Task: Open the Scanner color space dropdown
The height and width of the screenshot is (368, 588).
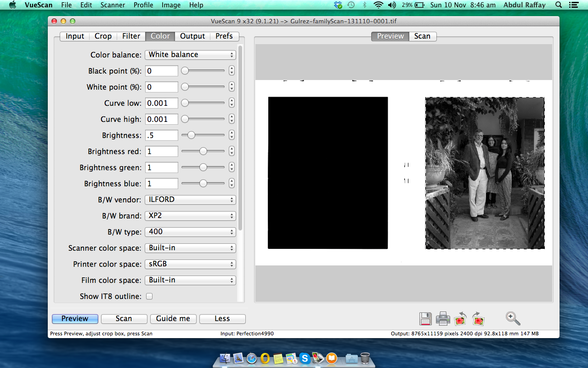Action: [x=191, y=248]
